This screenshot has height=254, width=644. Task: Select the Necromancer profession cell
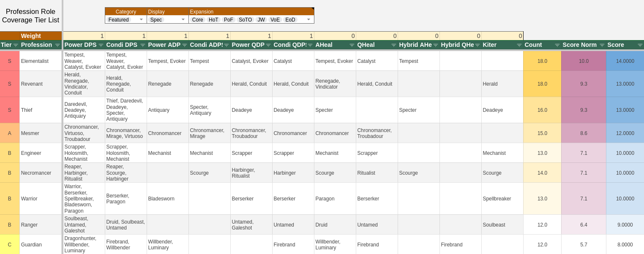coord(41,173)
